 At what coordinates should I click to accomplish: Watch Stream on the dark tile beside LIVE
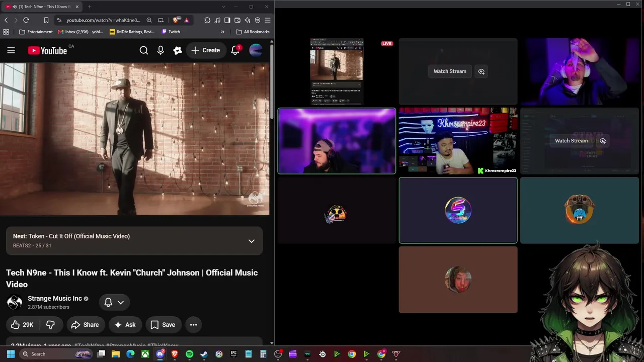pyautogui.click(x=450, y=71)
